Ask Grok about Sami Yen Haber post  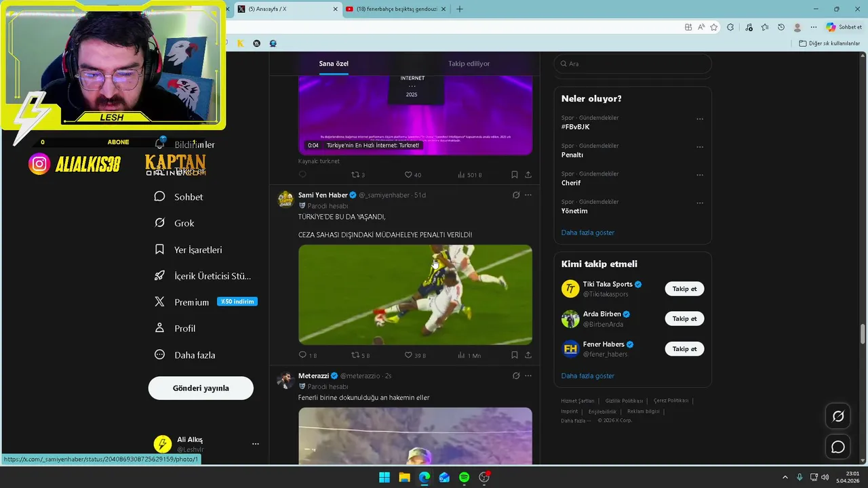point(516,195)
